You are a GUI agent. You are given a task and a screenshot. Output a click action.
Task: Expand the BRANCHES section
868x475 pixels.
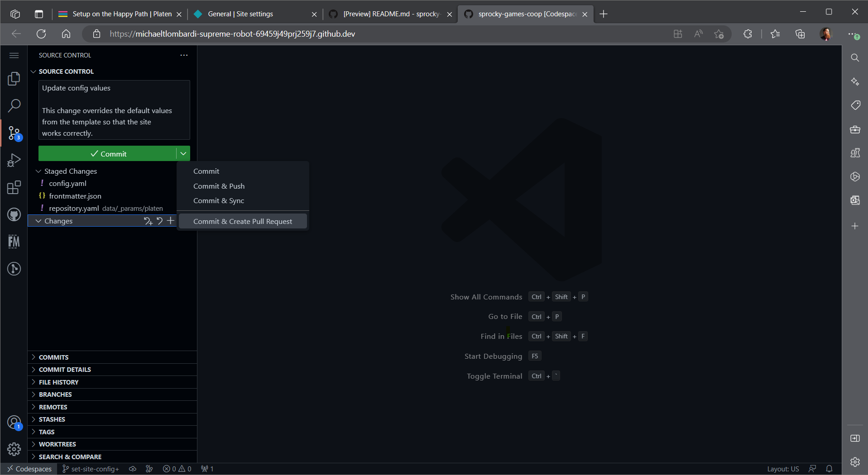[x=55, y=394]
